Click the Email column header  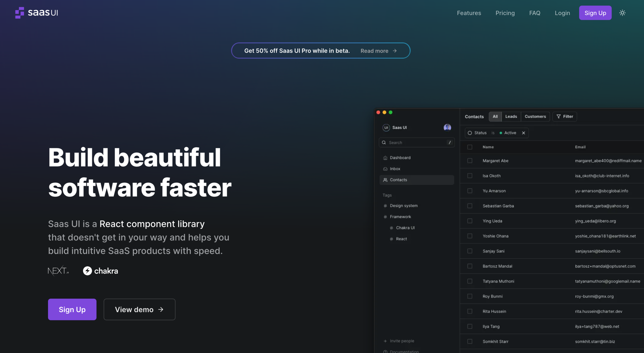[x=580, y=147]
